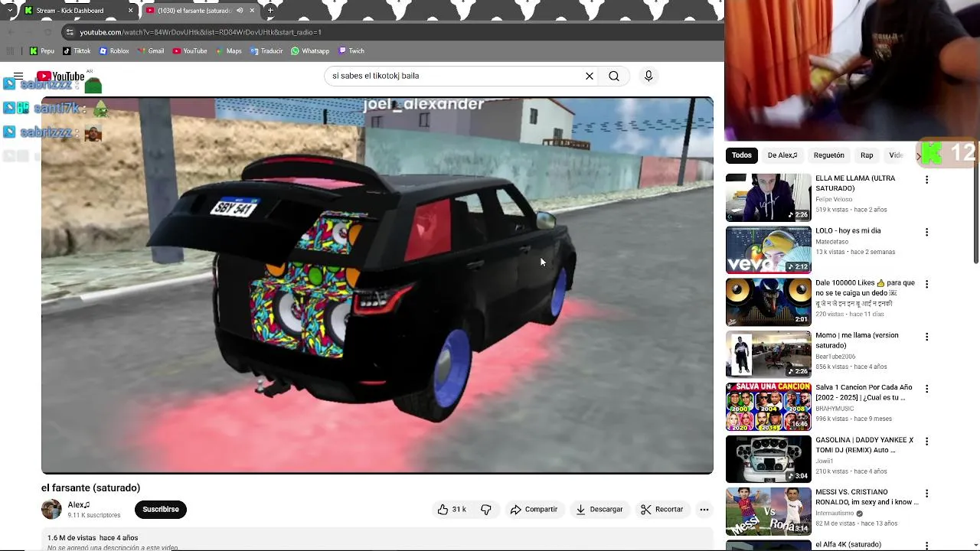Open options for el Alfa 4K video

[927, 546]
